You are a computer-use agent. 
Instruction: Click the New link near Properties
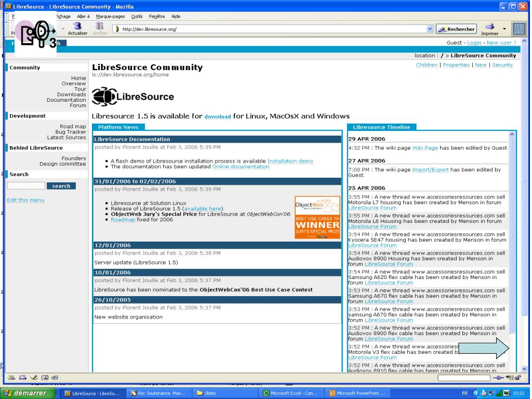point(481,65)
